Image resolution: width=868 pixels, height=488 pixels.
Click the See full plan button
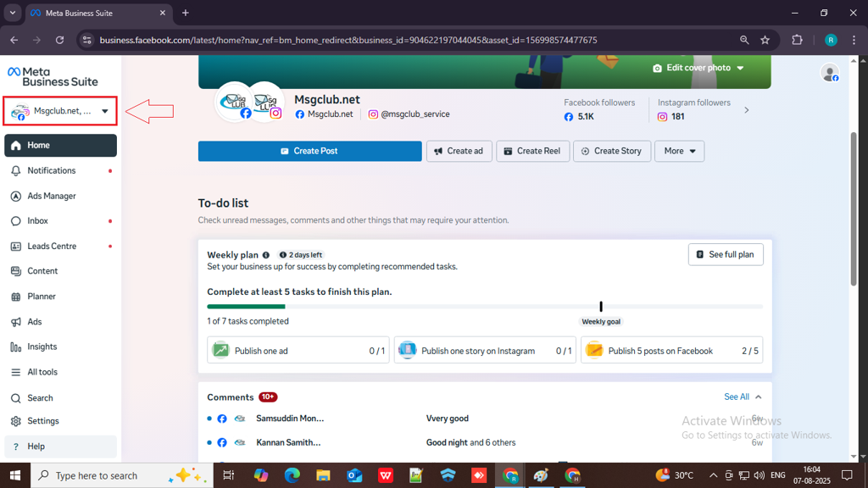click(x=726, y=254)
